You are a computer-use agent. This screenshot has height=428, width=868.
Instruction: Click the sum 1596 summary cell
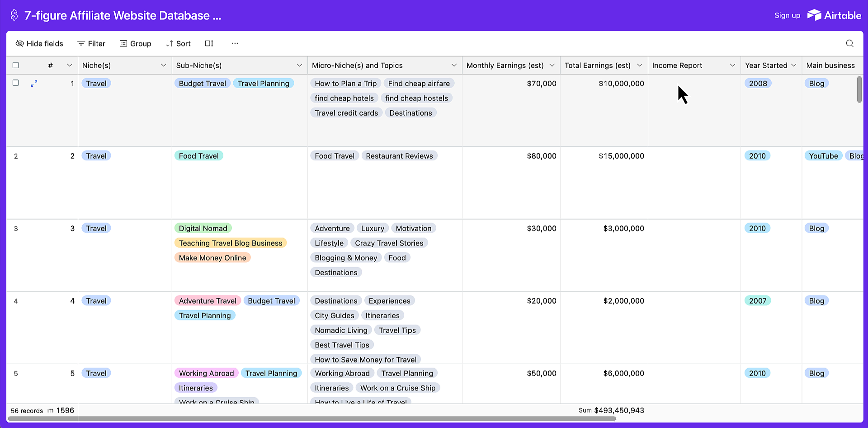[x=61, y=410]
